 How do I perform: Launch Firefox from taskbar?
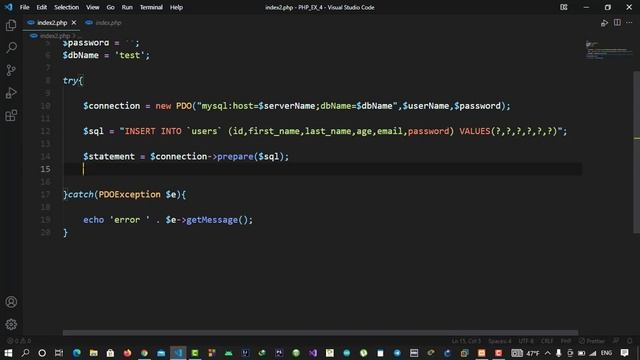127,353
